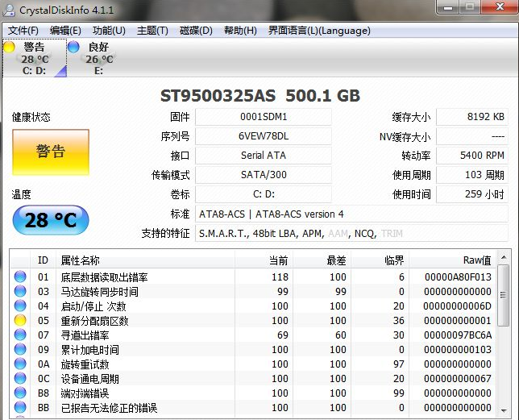Click status icon for attribute 0C row
Screen dimensions: 519x420
coord(20,378)
